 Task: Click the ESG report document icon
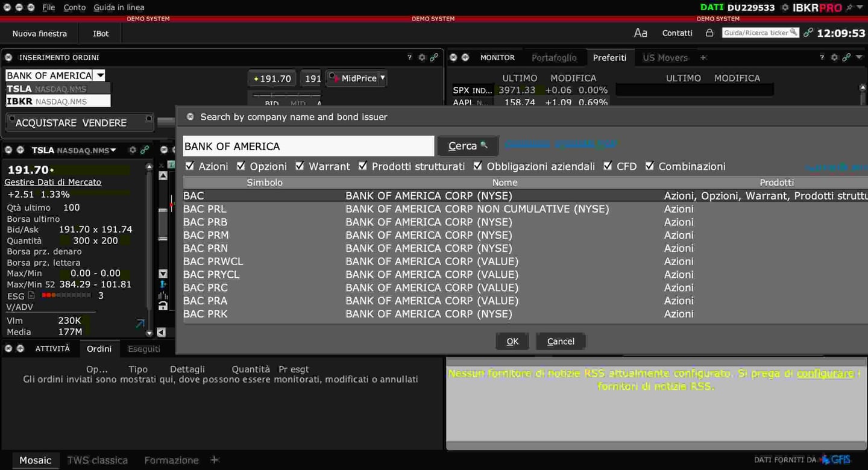pyautogui.click(x=31, y=295)
